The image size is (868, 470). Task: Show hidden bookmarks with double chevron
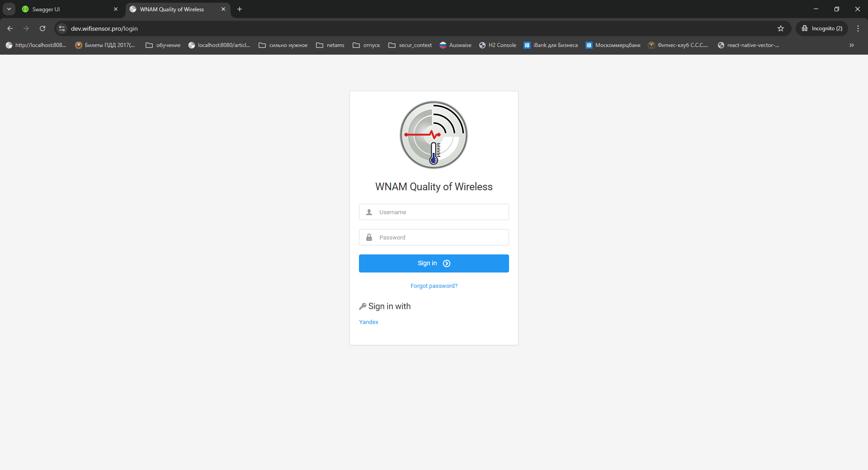coord(851,45)
